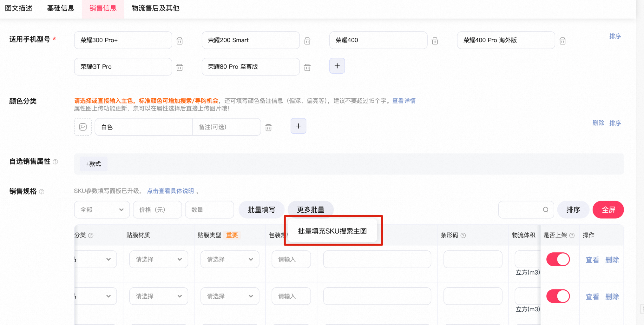Click the 排序 button beside 全屏
This screenshot has height=325, width=644.
coord(573,210)
